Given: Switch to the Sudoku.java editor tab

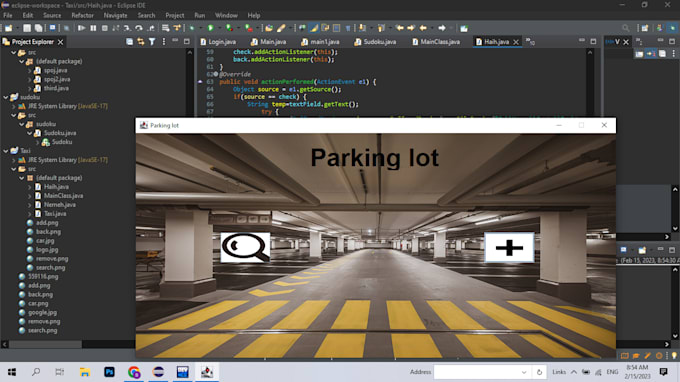Looking at the screenshot, I should 376,42.
